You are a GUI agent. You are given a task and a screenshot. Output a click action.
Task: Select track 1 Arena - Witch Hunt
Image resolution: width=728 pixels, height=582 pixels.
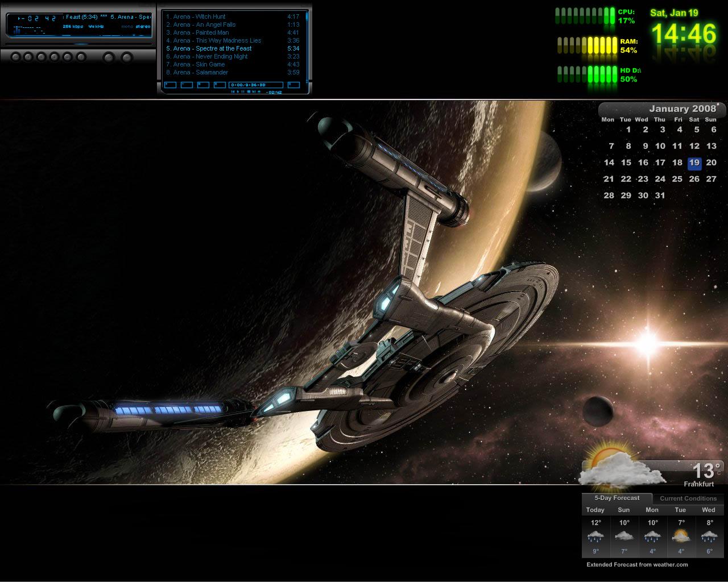(x=233, y=16)
